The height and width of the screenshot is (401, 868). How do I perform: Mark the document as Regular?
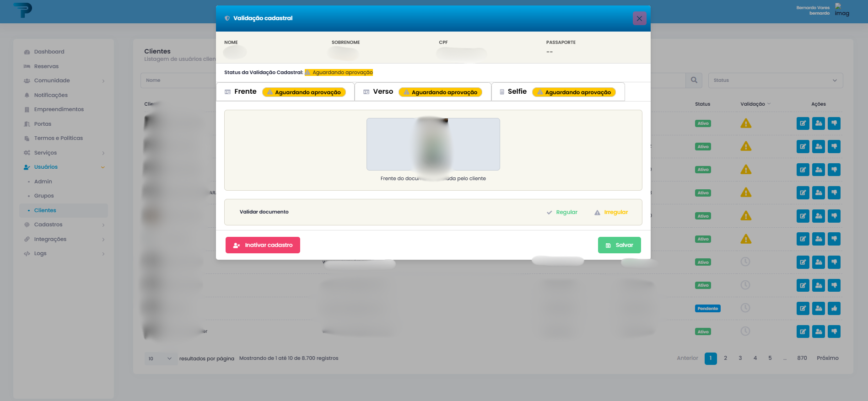point(562,212)
